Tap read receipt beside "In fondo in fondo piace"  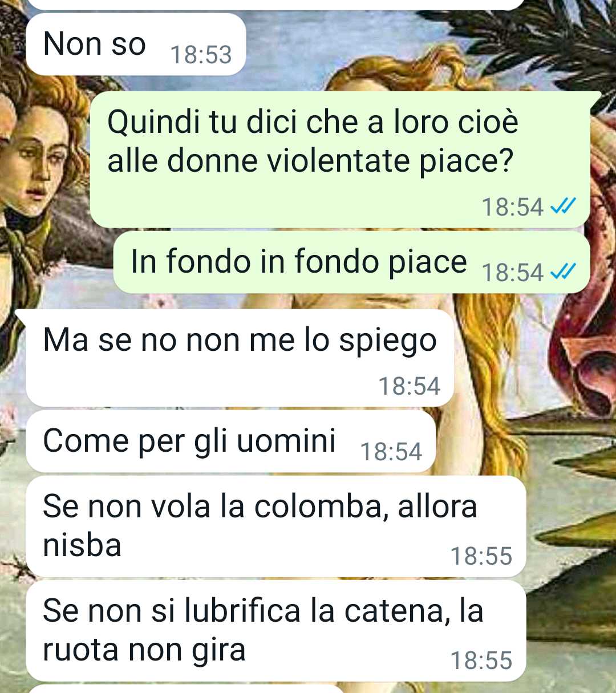click(563, 271)
